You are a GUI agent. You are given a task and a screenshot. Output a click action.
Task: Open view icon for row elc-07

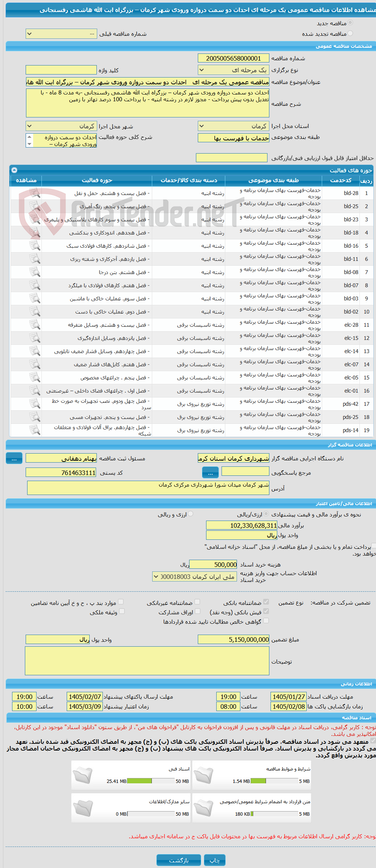tap(35, 364)
